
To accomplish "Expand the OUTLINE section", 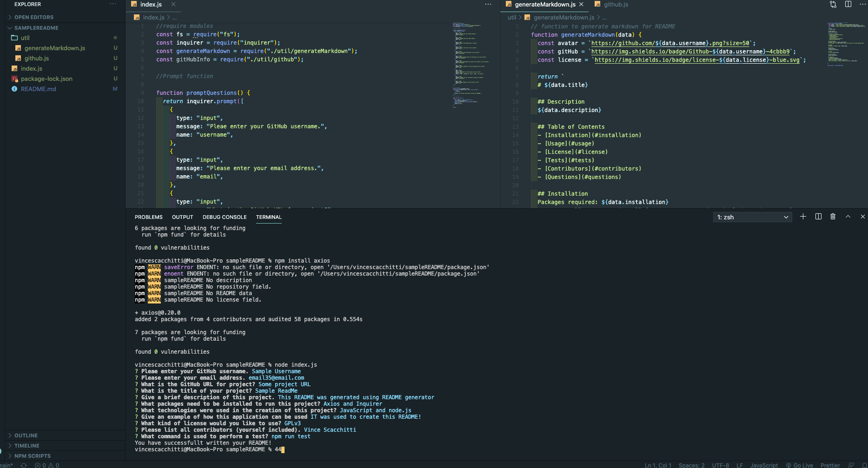I will (26, 435).
